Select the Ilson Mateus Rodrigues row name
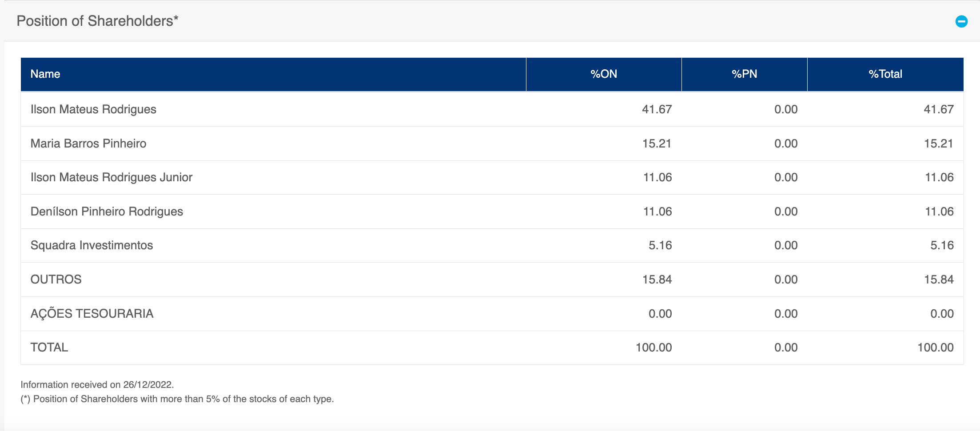The height and width of the screenshot is (431, 980). click(x=93, y=109)
